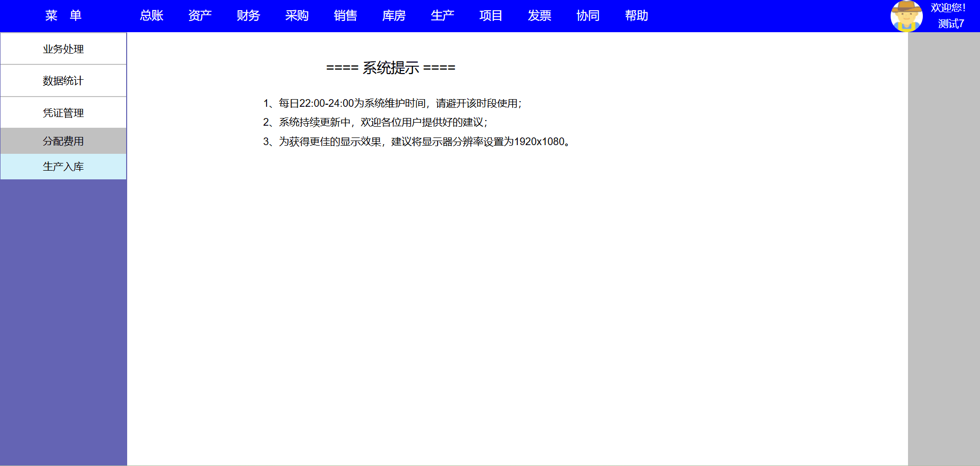
Task: Open the 资产 menu
Action: click(x=200, y=16)
